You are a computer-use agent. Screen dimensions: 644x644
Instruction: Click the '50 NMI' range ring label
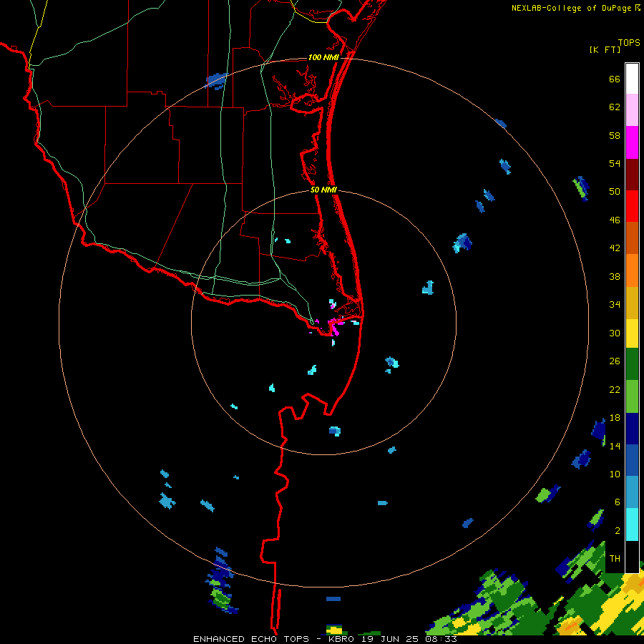pos(323,190)
